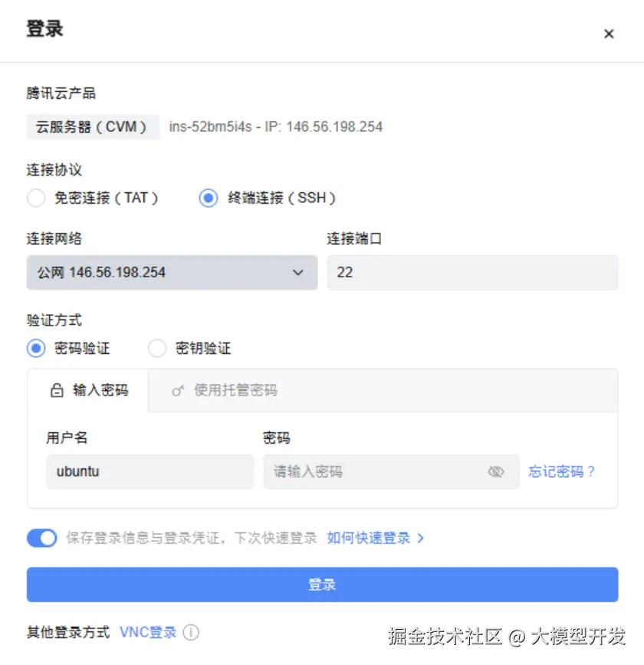Choose 密钥验证 authentication method
Screen dimensions: 644x665
(x=157, y=349)
